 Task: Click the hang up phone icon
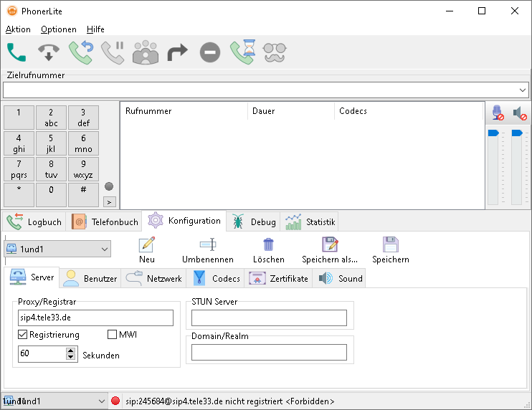pos(49,52)
